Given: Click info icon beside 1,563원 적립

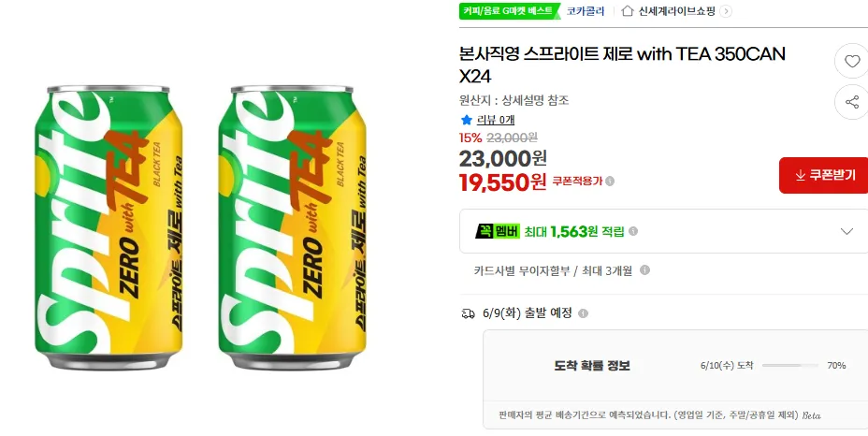Looking at the screenshot, I should pyautogui.click(x=633, y=231).
